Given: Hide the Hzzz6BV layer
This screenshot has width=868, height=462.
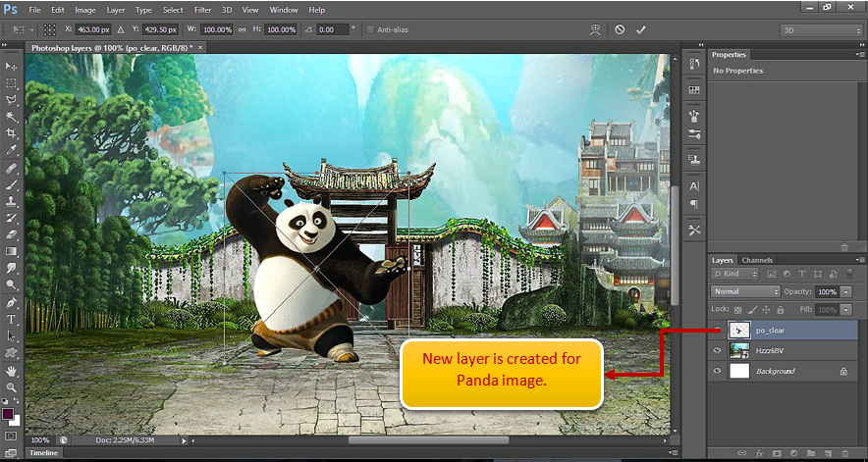Looking at the screenshot, I should pyautogui.click(x=718, y=350).
